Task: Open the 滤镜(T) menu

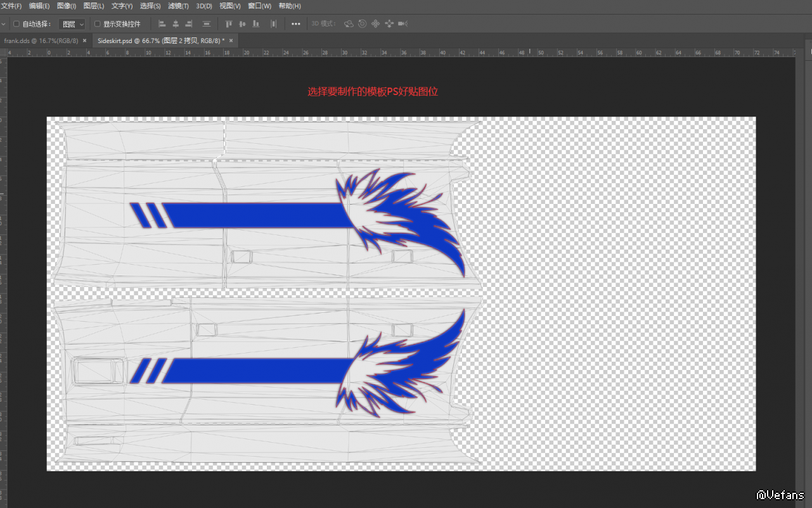Action: (x=178, y=6)
